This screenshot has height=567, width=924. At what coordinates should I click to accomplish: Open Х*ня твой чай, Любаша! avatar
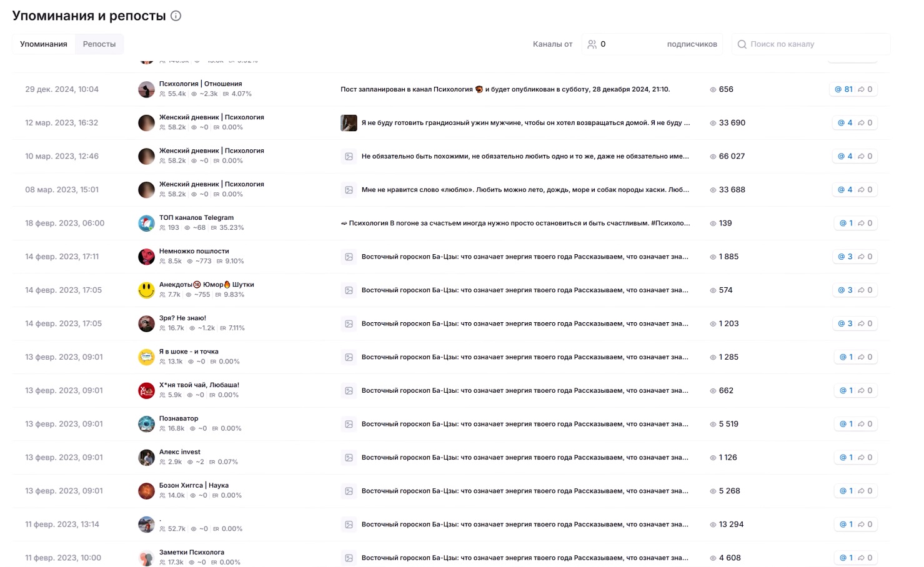[146, 391]
